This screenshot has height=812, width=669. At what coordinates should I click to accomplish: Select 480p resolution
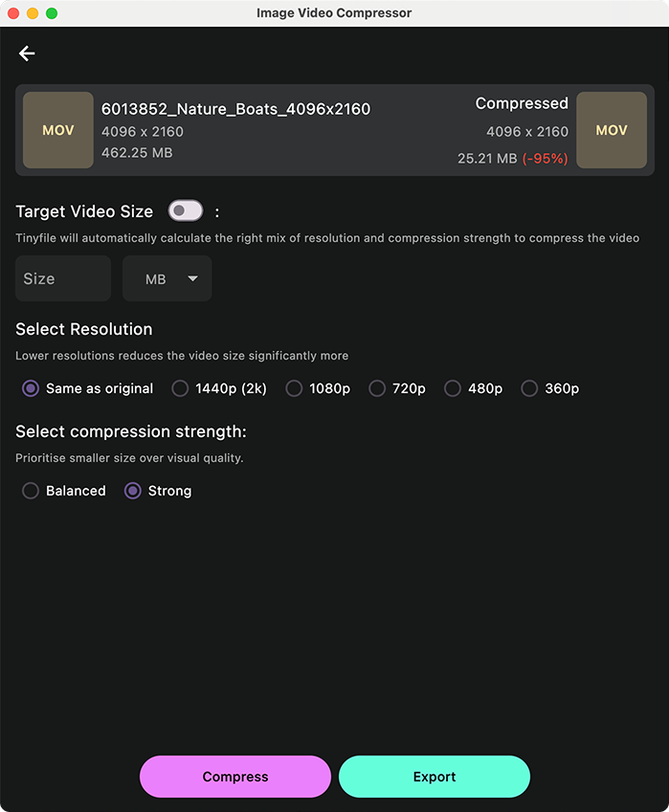pos(452,388)
